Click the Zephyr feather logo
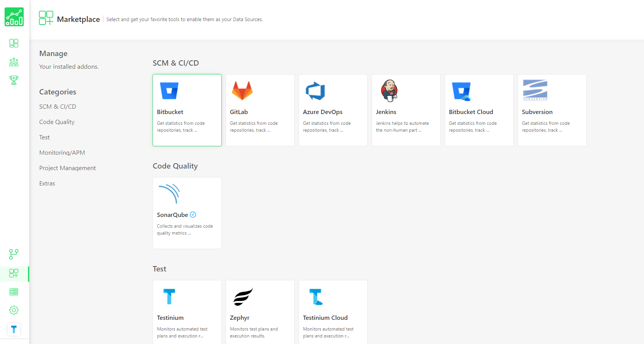Viewport: 644px width, 344px height. pyautogui.click(x=243, y=296)
